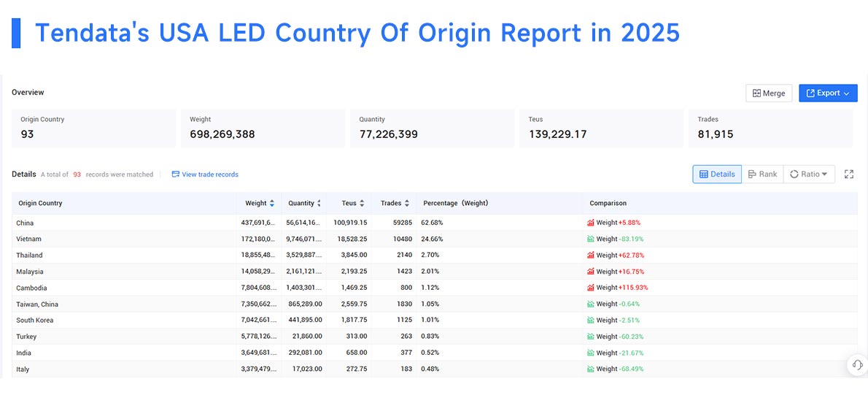Click the trend icon in Cambodia row
Image resolution: width=868 pixels, height=414 pixels.
click(x=591, y=288)
